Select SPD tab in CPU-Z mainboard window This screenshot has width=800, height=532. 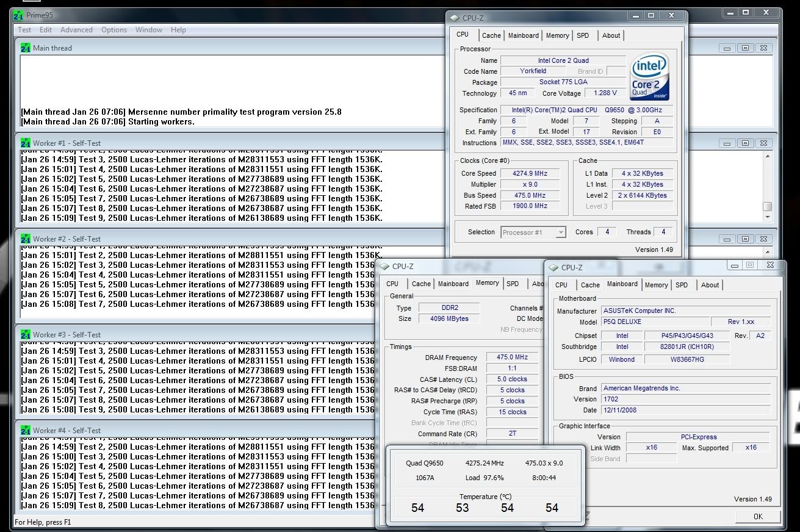pos(682,285)
